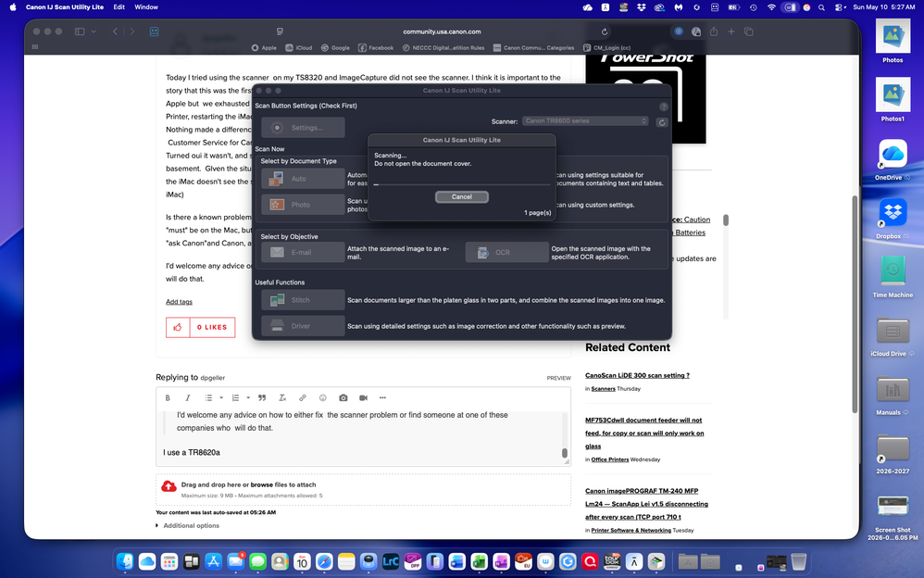Expand the bulleted list style arrow
The image size is (924, 578).
click(221, 398)
